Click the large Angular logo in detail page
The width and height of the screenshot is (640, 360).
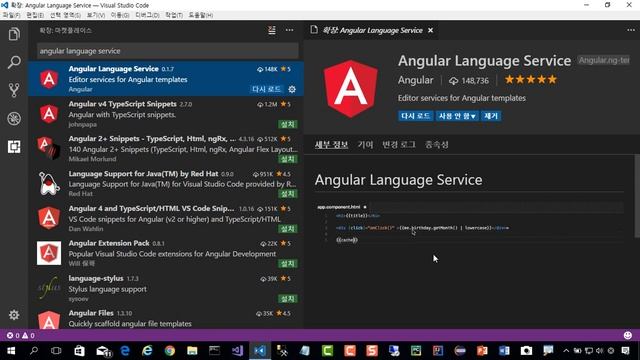[351, 89]
